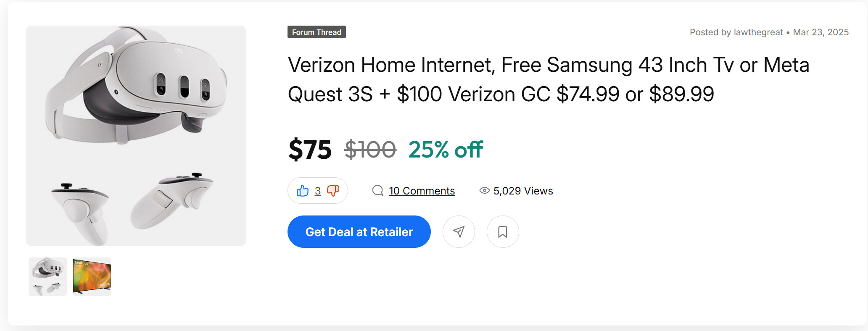Click the paper plane share icon
Viewport: 868px width, 331px height.
[459, 232]
